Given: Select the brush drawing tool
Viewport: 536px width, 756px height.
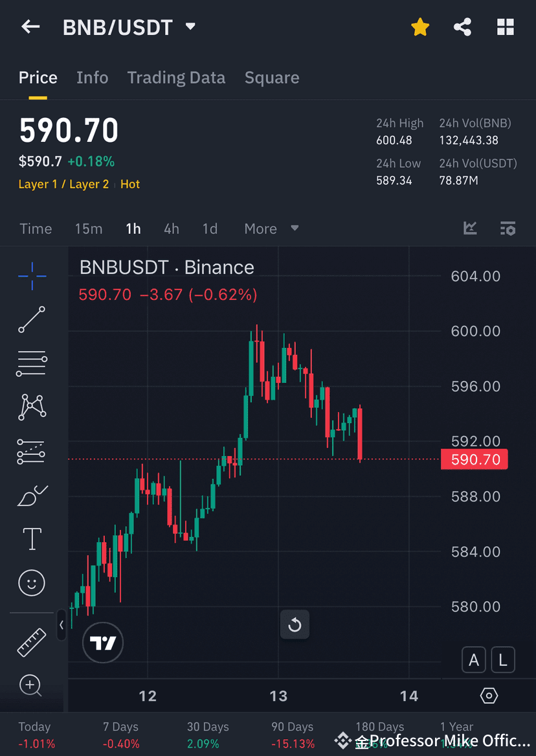Looking at the screenshot, I should coord(31,495).
